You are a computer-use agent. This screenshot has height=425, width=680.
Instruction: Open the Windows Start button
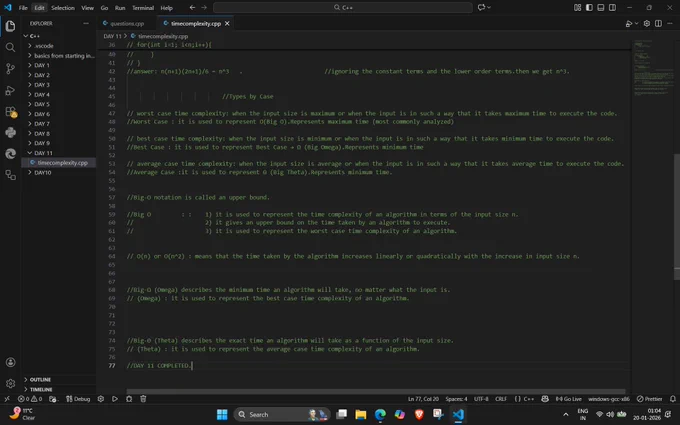(x=222, y=415)
